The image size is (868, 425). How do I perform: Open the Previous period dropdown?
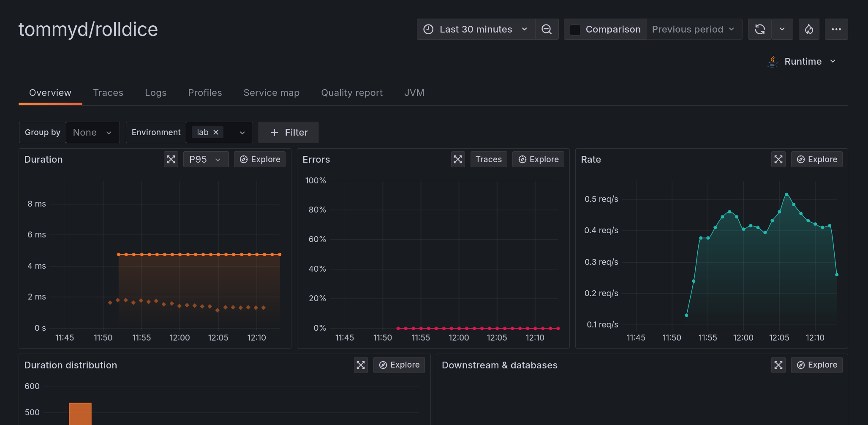click(694, 29)
